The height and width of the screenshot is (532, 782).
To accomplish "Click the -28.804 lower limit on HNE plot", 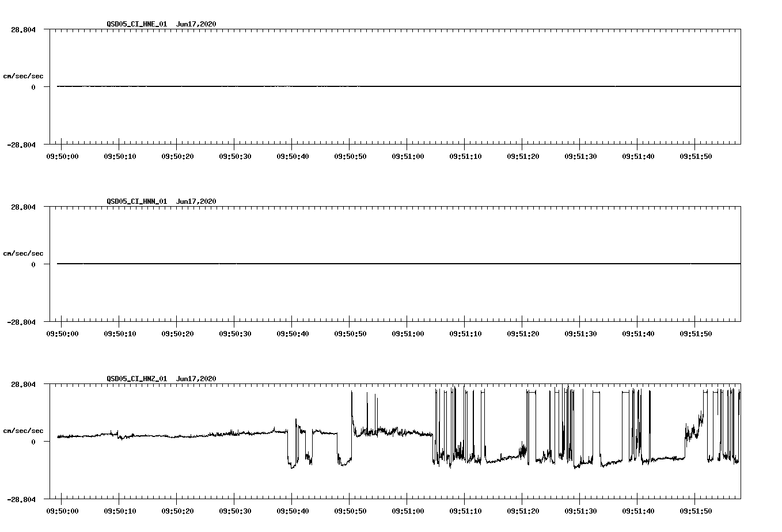I will pos(21,145).
